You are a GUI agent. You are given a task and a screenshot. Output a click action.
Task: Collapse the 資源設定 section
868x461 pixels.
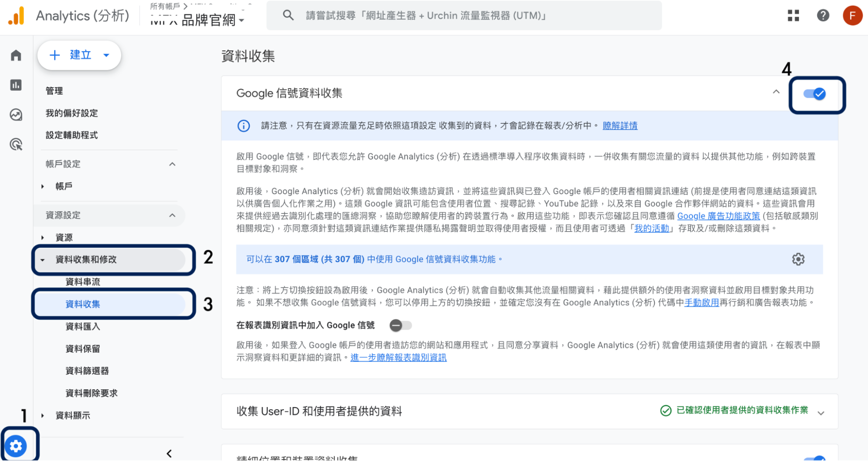tap(172, 216)
